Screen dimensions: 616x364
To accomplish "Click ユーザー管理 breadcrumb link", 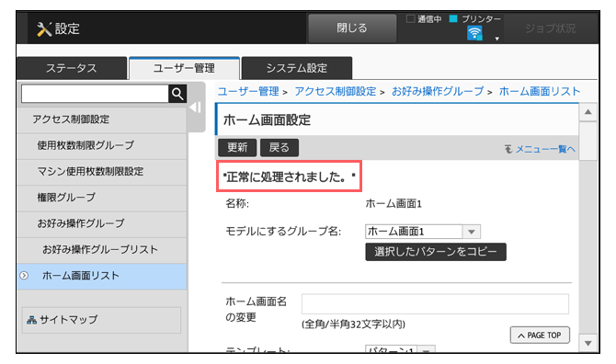I will (248, 92).
